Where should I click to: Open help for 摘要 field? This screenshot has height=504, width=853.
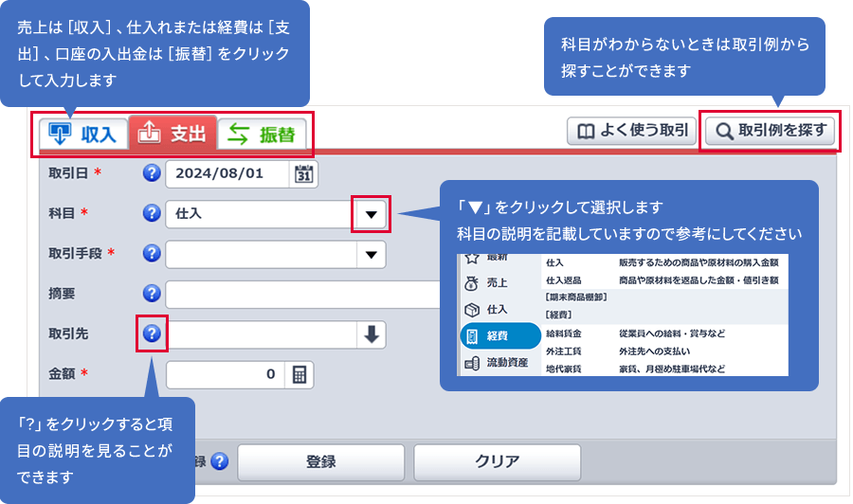pyautogui.click(x=152, y=294)
